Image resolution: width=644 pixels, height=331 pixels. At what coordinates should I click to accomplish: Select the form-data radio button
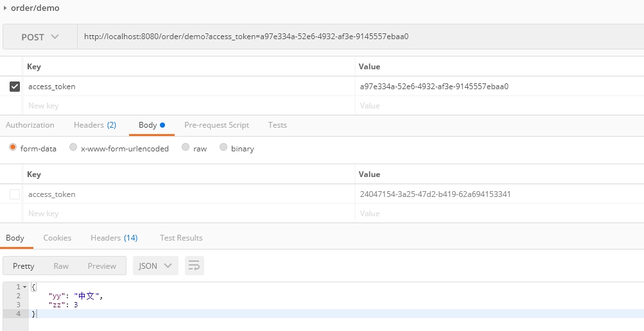point(13,147)
